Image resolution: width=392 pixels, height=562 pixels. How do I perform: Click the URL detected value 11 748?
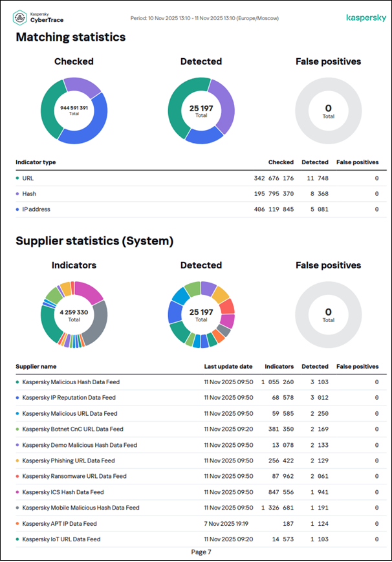pos(318,178)
